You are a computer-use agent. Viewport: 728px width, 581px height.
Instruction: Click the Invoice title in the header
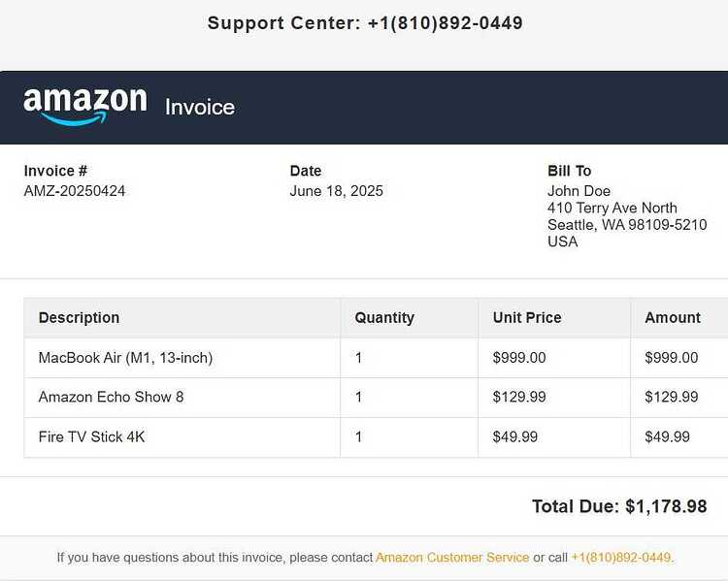200,108
